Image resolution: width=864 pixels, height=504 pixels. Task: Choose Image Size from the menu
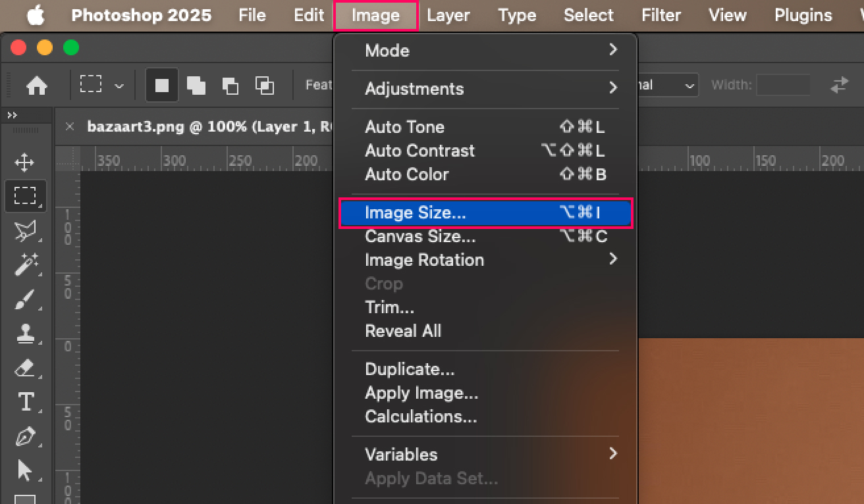tap(415, 213)
